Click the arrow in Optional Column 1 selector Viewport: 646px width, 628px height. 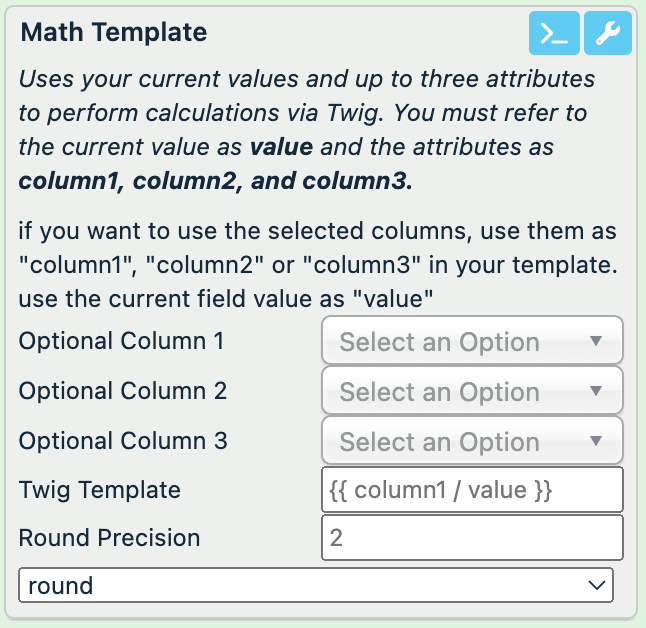point(596,341)
